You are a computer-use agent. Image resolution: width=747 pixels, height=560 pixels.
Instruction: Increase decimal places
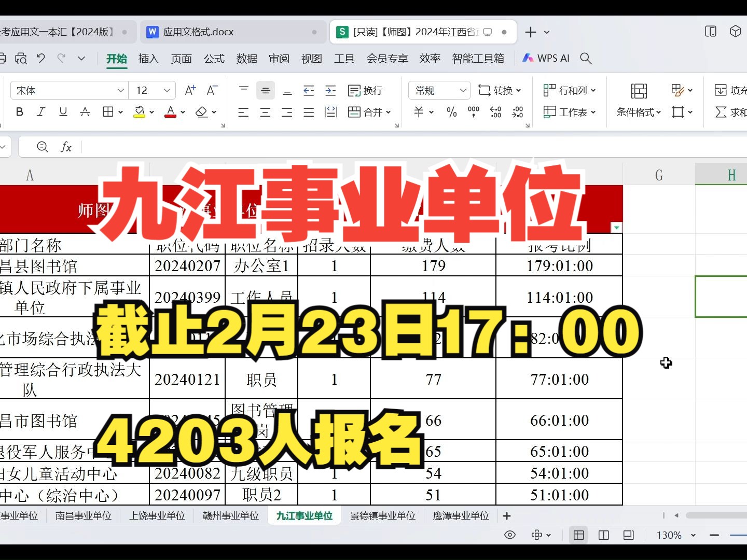(495, 112)
